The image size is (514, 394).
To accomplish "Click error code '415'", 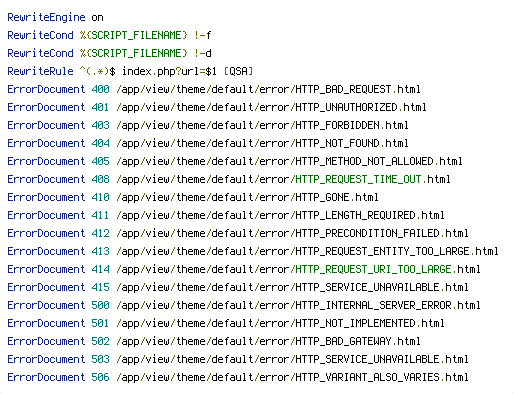I will 100,287.
